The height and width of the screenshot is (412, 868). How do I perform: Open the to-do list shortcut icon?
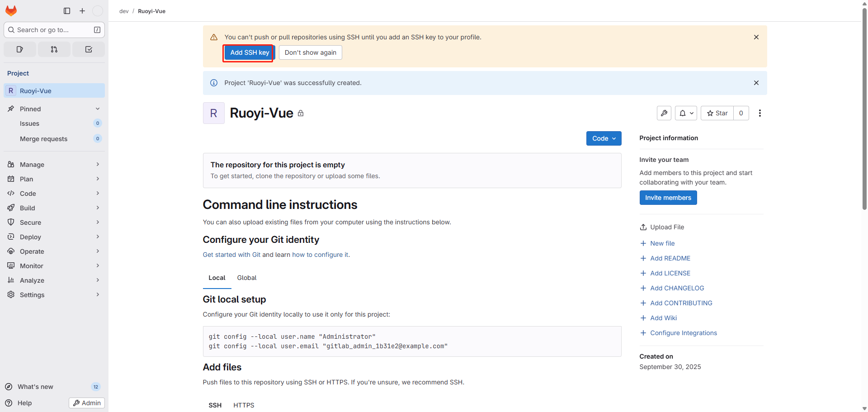tap(89, 49)
